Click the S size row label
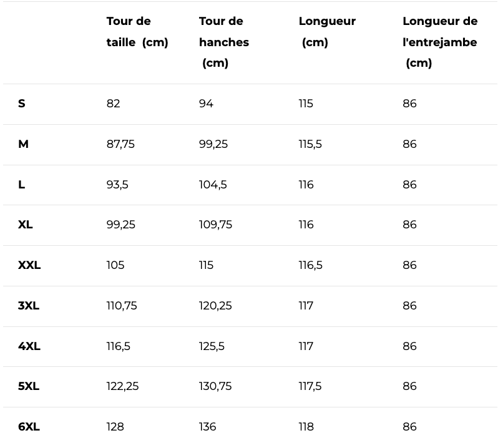 [22, 104]
